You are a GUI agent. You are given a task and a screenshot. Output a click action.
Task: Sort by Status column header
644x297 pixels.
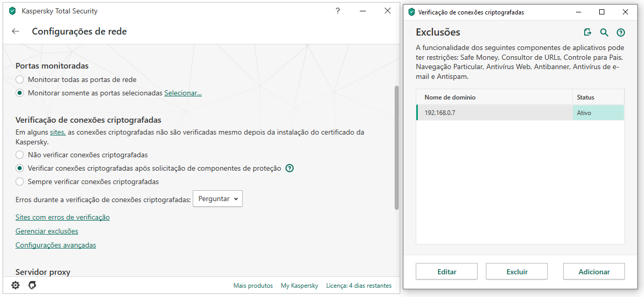(x=598, y=97)
